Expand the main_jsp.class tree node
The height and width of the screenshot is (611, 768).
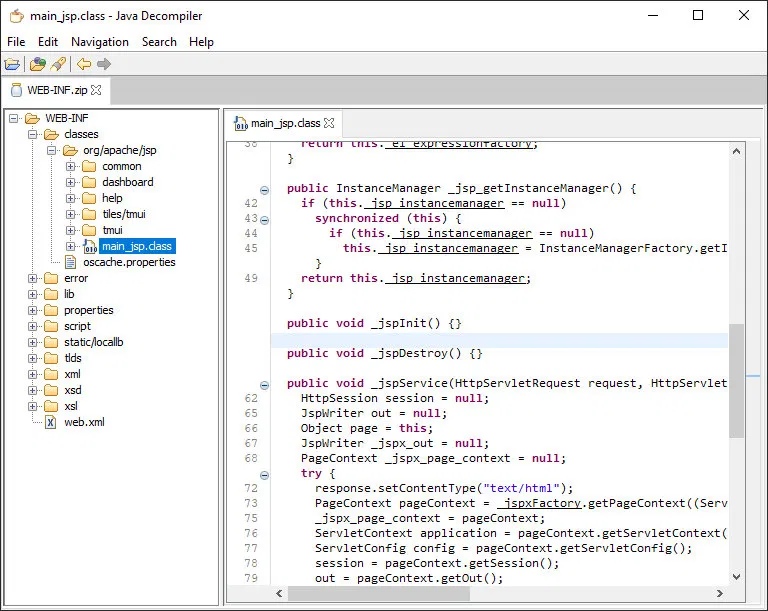click(x=71, y=246)
